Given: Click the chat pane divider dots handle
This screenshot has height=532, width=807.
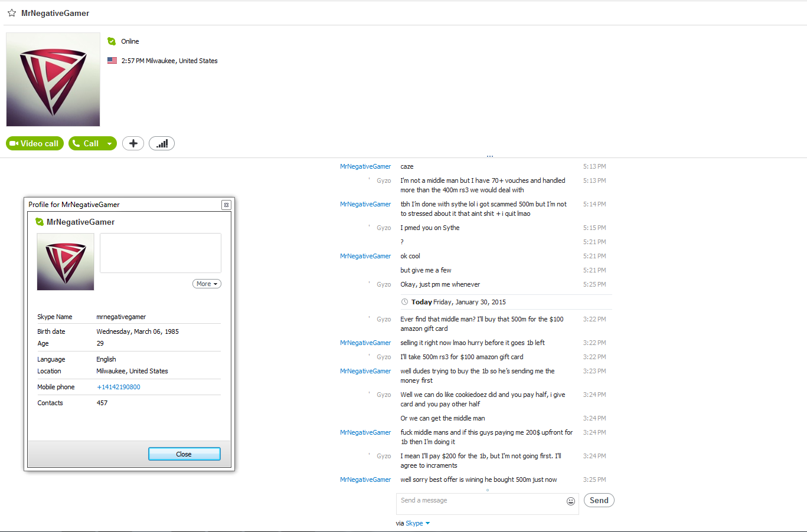Looking at the screenshot, I should (490, 156).
